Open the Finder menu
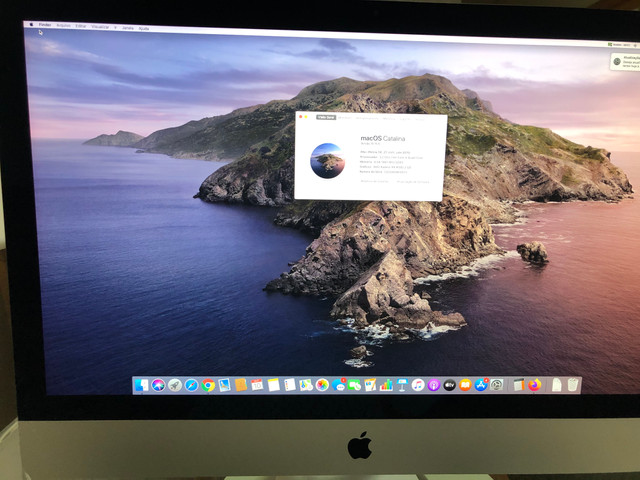Viewport: 640px width, 480px height. click(45, 25)
